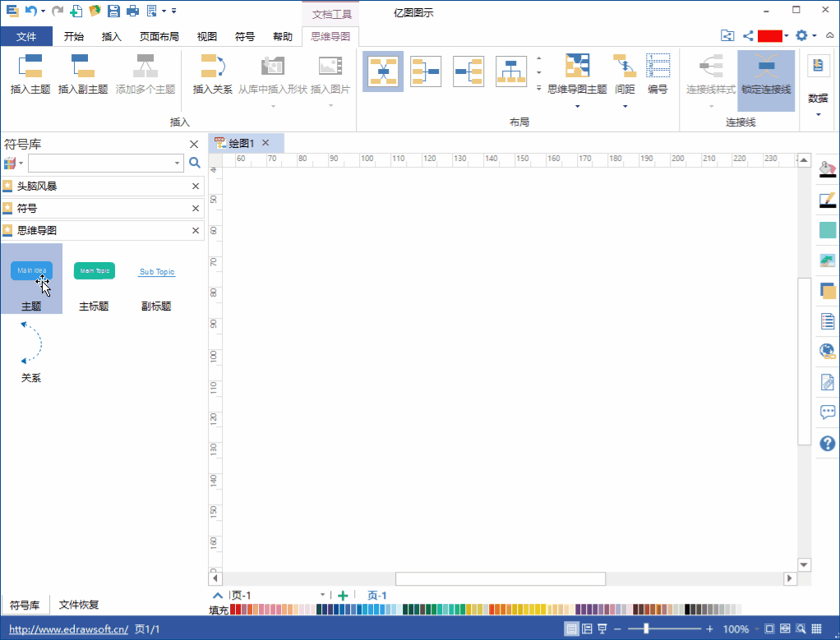840x640 pixels.
Task: Click the search magnifier in symbol library
Action: click(195, 163)
